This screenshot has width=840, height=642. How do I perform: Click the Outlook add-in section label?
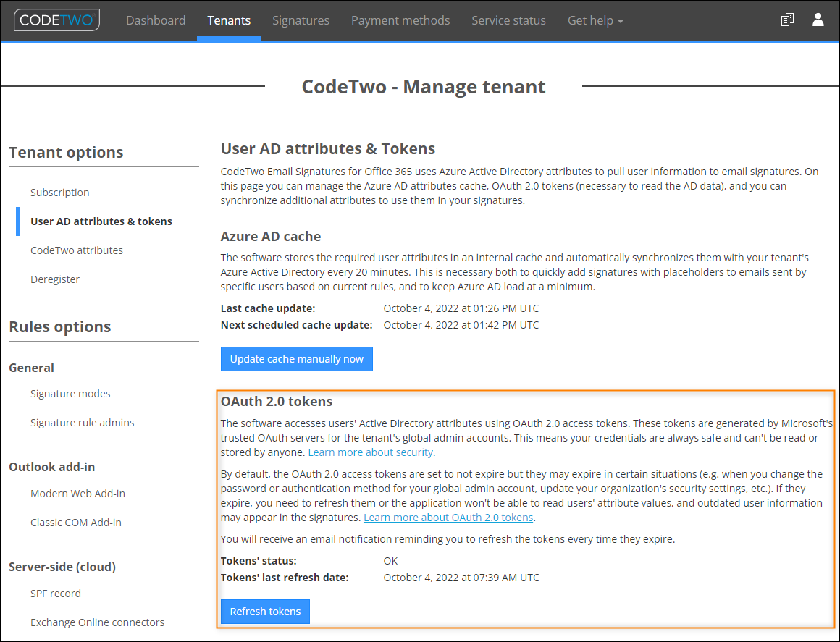pyautogui.click(x=52, y=467)
